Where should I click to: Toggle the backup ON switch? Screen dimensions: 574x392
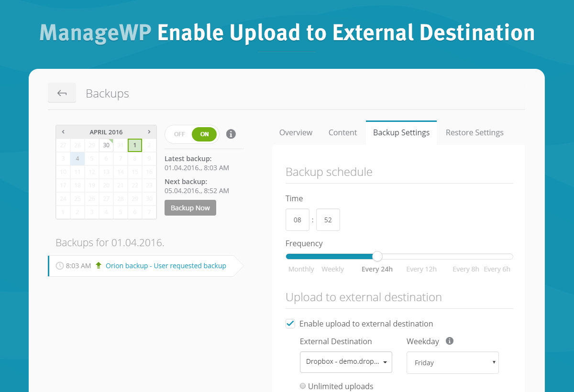coord(204,134)
